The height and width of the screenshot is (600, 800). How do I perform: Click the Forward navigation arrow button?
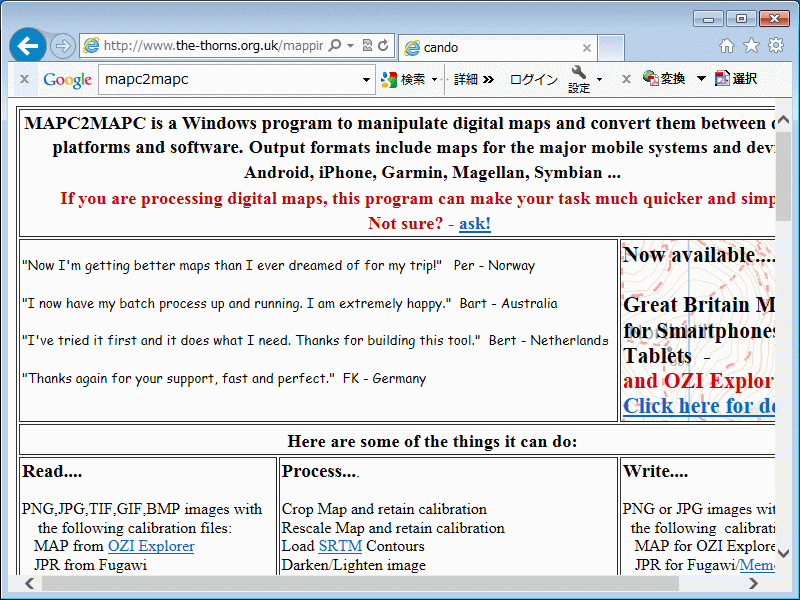coord(63,46)
